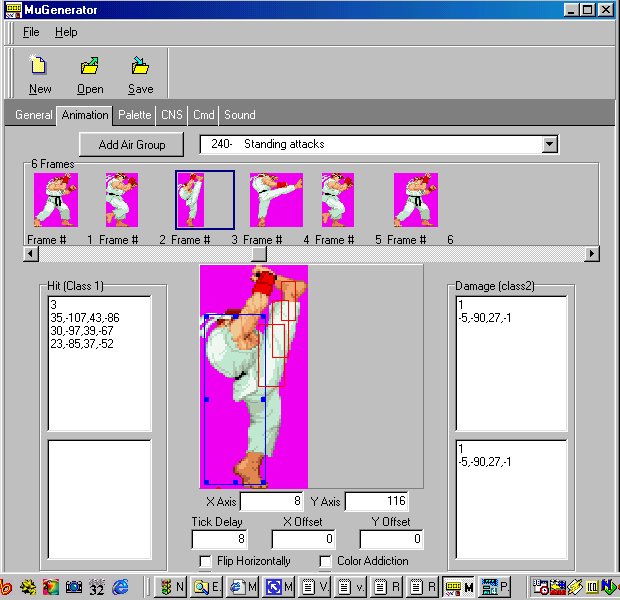Screen dimensions: 620x600
Task: Open the File menu
Action: coord(31,32)
